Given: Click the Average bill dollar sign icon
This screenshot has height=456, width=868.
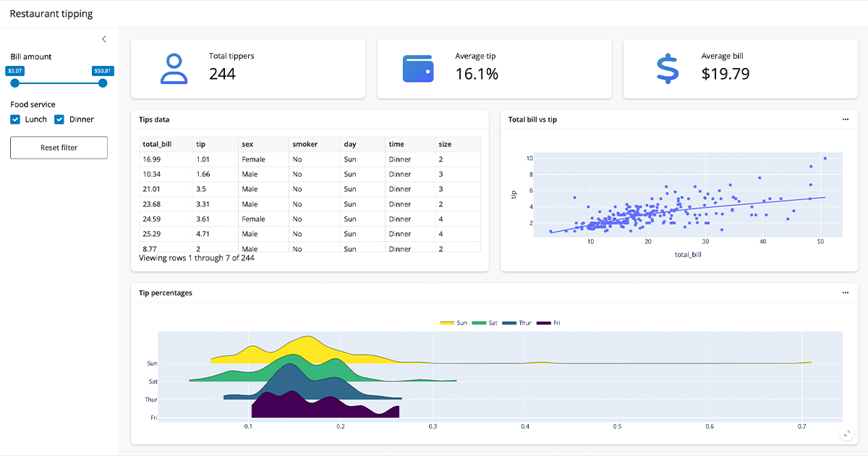Looking at the screenshot, I should pyautogui.click(x=668, y=69).
